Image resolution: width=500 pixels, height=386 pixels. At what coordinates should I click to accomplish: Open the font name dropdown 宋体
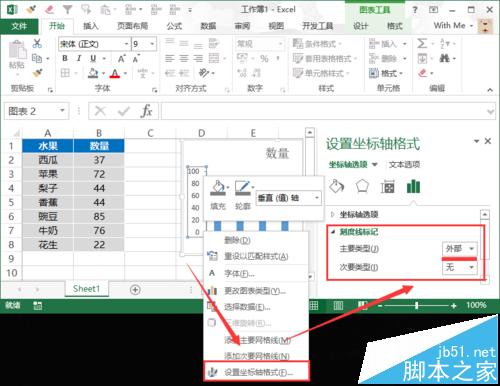click(126, 44)
